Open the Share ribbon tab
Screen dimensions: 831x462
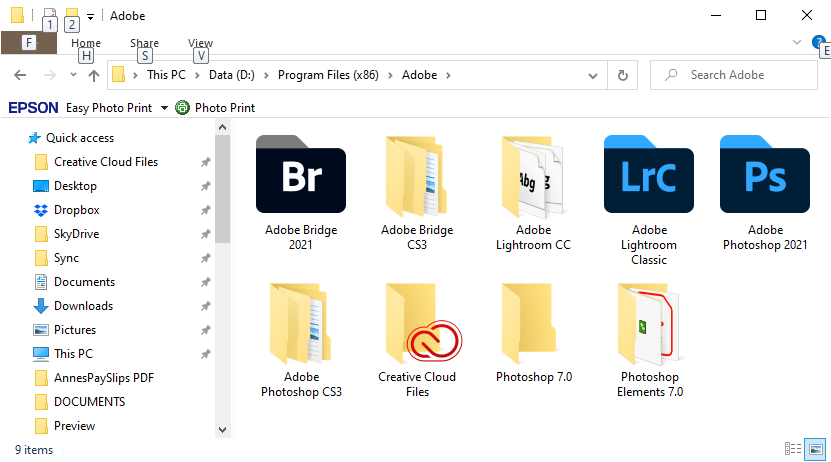(144, 43)
